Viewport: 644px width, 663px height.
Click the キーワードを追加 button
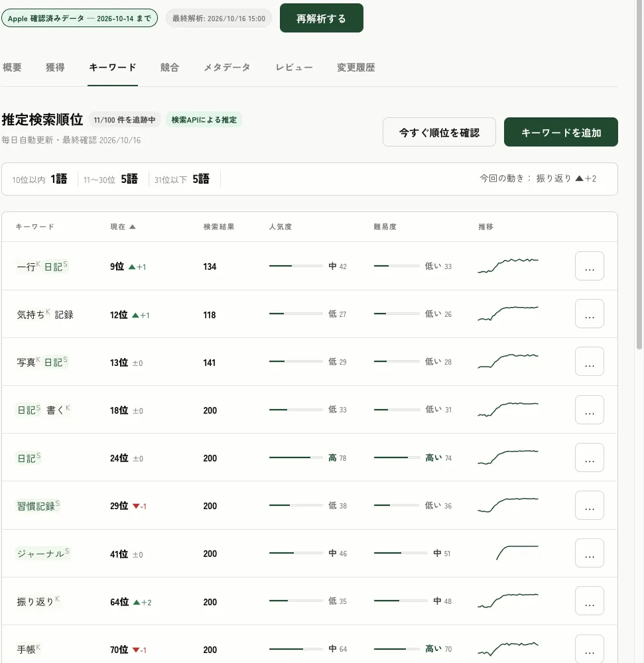[x=560, y=133]
